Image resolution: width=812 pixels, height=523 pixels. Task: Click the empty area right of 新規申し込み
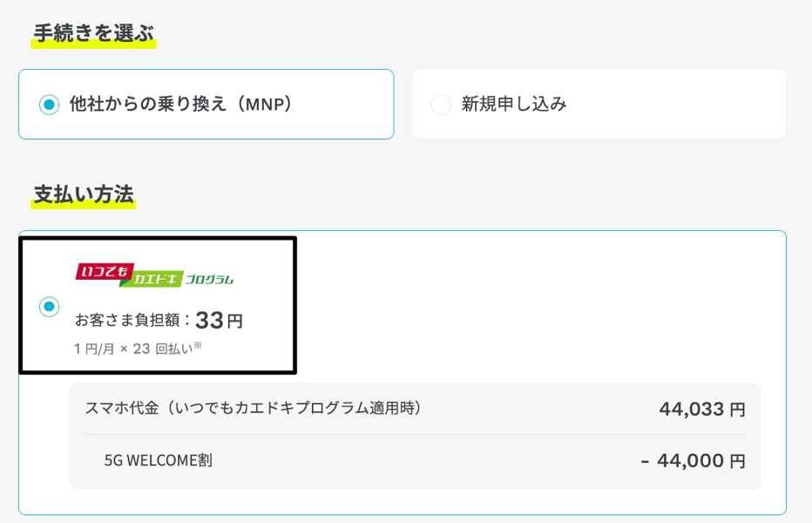(x=680, y=105)
